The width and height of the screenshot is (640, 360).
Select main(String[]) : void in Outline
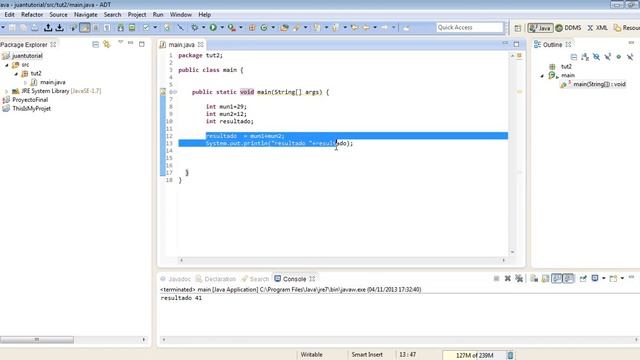(x=599, y=84)
